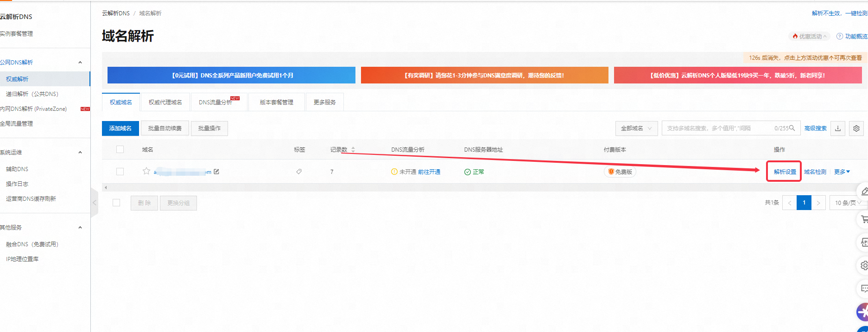Click the 添加域名 button
The width and height of the screenshot is (868, 332).
click(x=120, y=128)
